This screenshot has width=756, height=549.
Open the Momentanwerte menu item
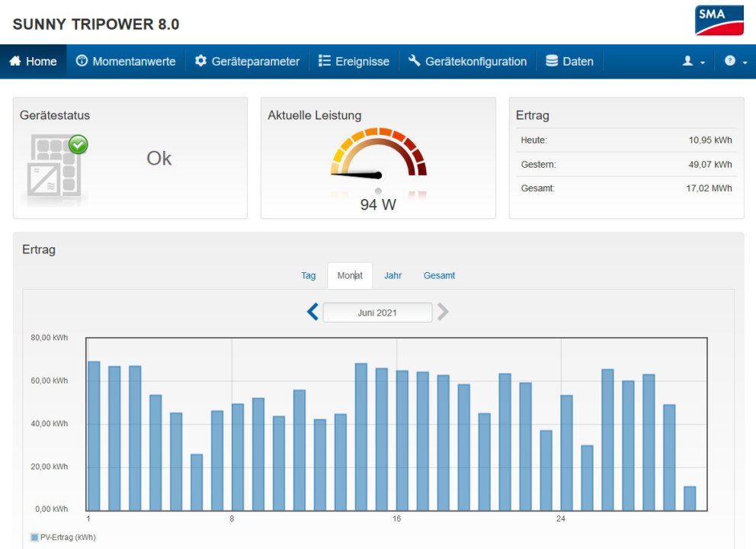pos(126,61)
